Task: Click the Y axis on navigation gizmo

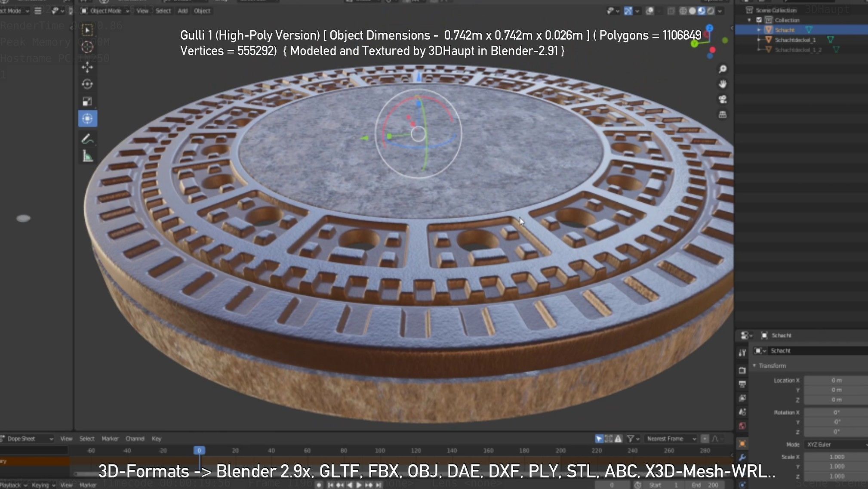Action: coord(694,44)
